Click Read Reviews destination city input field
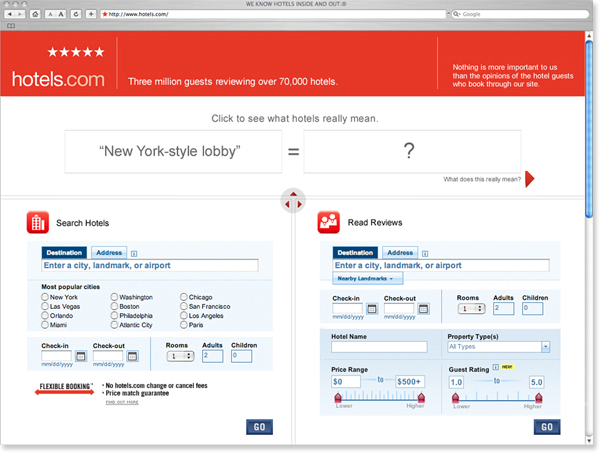This screenshot has height=453, width=600. tap(441, 266)
